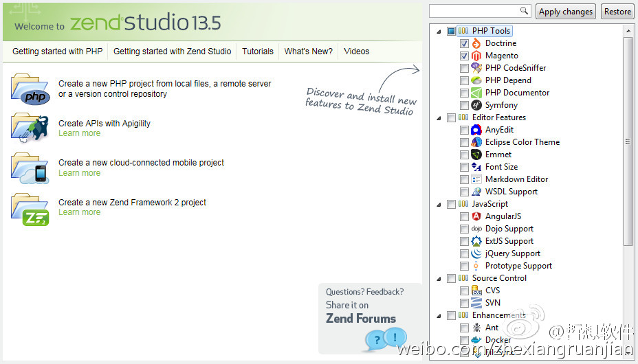Click the CVS icon
Viewport: 638px width, 364px height.
pyautogui.click(x=476, y=291)
